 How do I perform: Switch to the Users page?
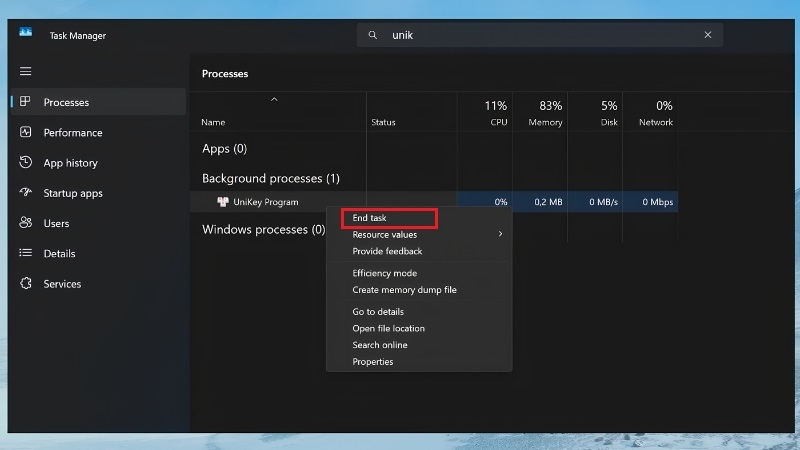tap(98, 223)
